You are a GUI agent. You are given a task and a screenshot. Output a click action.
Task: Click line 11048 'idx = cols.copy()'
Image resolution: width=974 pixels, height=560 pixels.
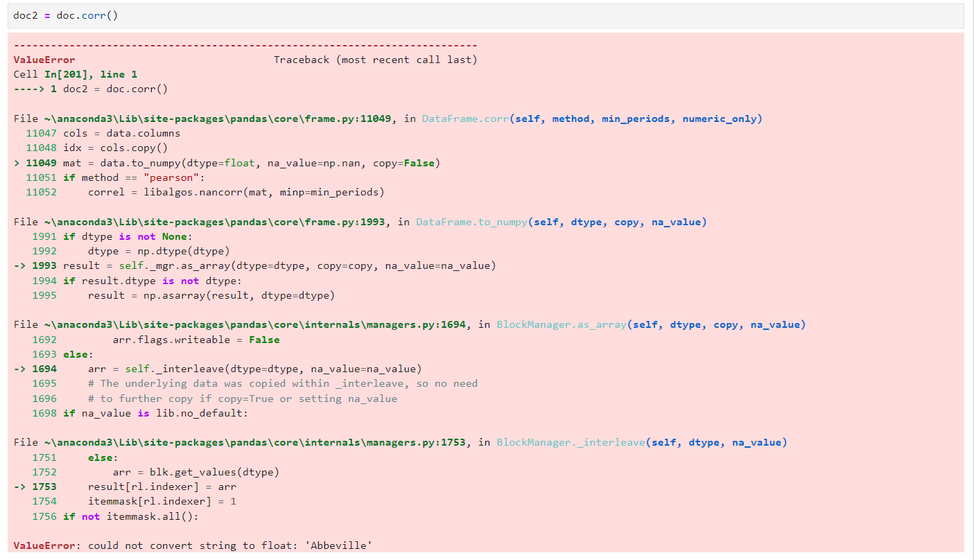96,148
